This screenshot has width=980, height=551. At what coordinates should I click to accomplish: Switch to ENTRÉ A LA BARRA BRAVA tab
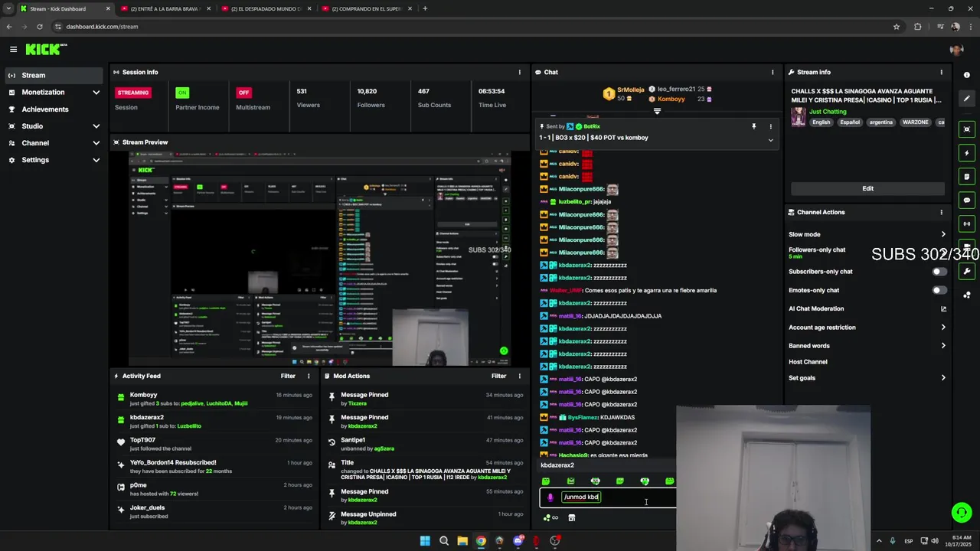point(165,8)
